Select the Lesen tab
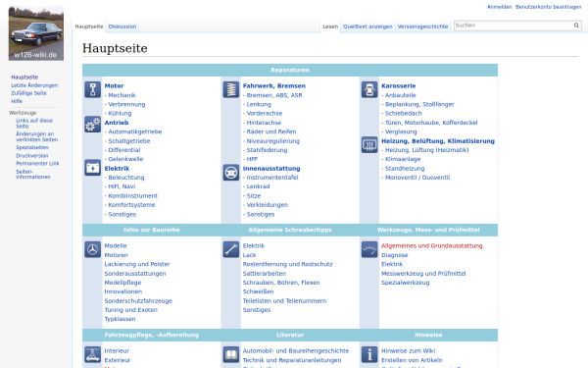The image size is (588, 368). (x=330, y=26)
